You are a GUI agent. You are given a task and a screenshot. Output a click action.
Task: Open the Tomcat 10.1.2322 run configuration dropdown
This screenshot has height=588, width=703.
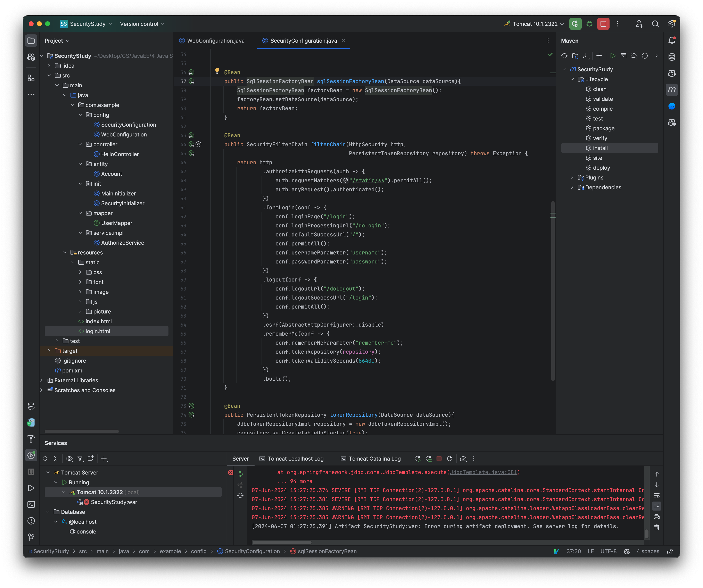point(535,24)
